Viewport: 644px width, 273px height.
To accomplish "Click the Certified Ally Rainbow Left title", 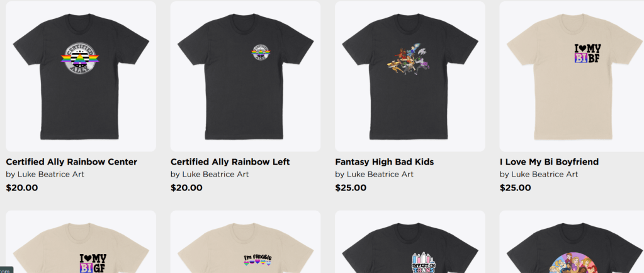I will 230,162.
